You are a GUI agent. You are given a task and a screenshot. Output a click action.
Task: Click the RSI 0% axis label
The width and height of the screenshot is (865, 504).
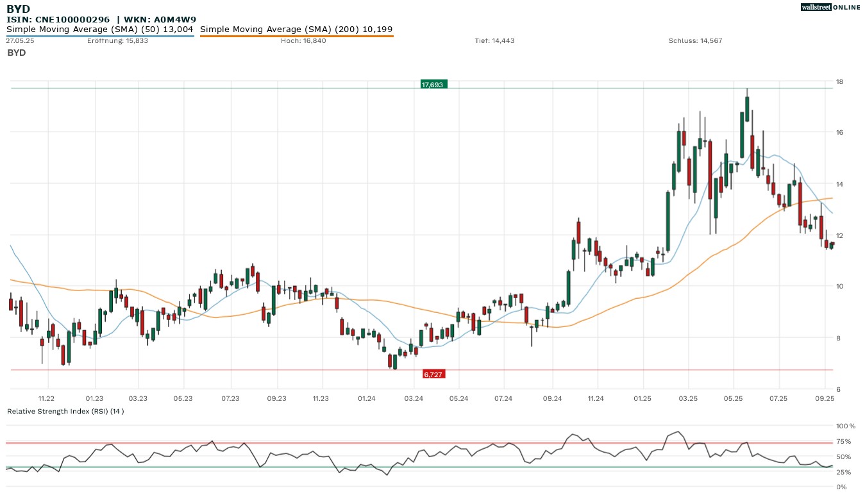[841, 487]
